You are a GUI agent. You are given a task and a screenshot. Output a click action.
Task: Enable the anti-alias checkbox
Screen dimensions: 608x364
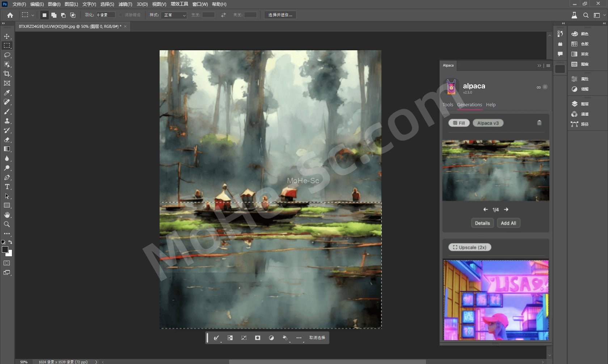pyautogui.click(x=121, y=15)
